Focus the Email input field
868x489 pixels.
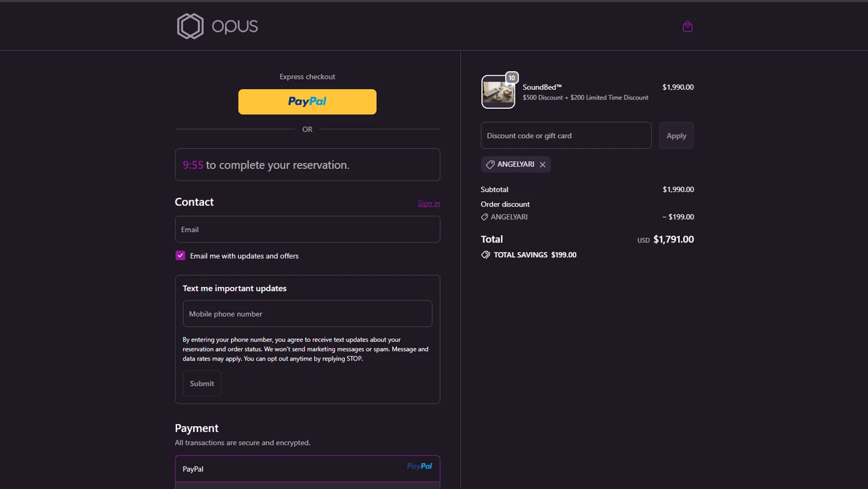[307, 229]
